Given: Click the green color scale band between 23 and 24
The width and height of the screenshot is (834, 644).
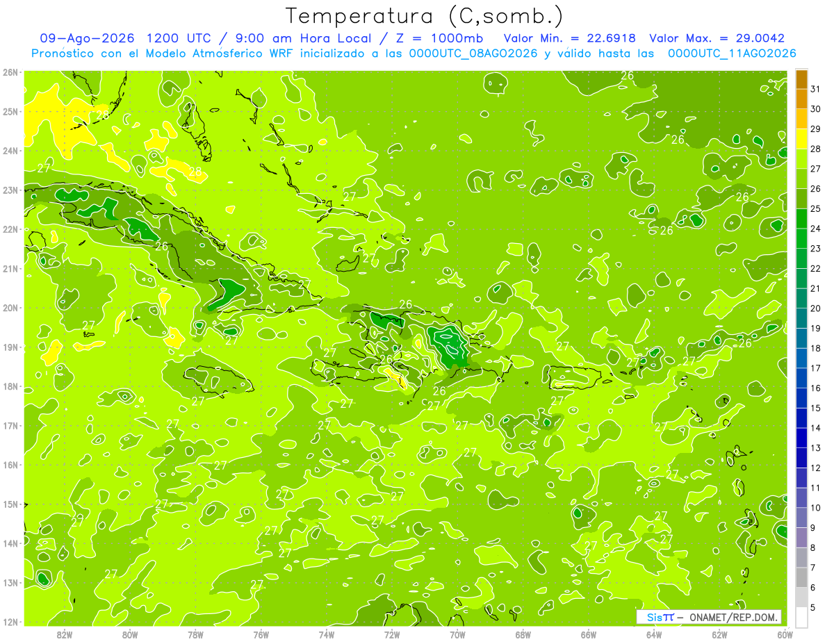Looking at the screenshot, I should tap(801, 238).
